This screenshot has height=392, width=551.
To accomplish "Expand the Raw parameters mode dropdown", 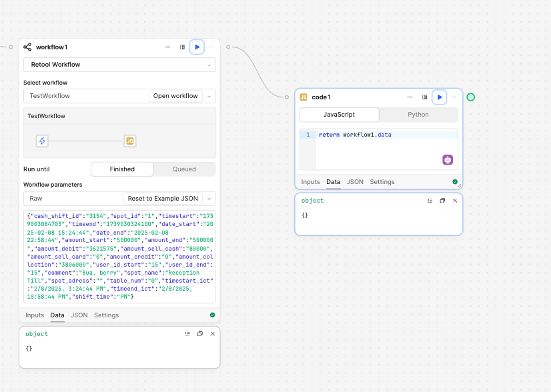I will point(209,199).
